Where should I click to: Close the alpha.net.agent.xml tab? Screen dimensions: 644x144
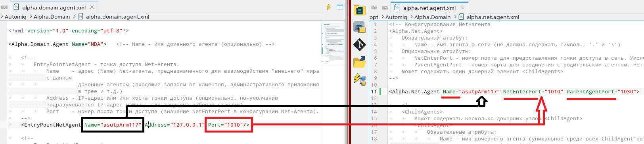[462, 8]
